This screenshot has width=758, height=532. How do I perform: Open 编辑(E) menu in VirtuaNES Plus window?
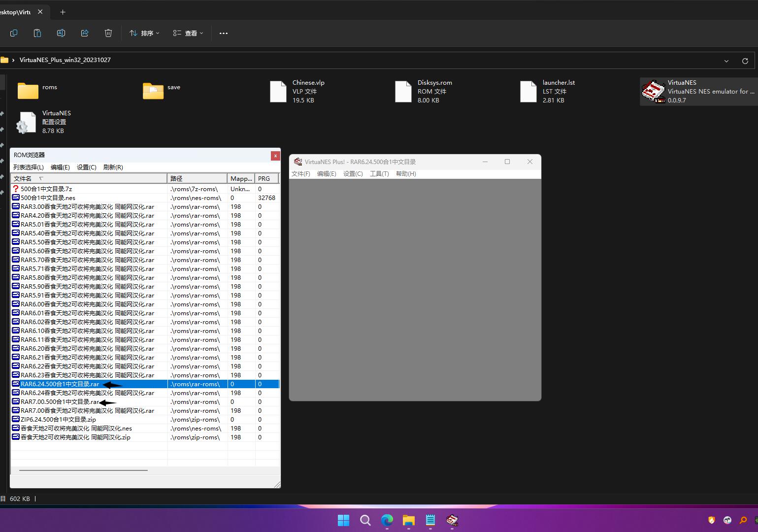point(327,174)
